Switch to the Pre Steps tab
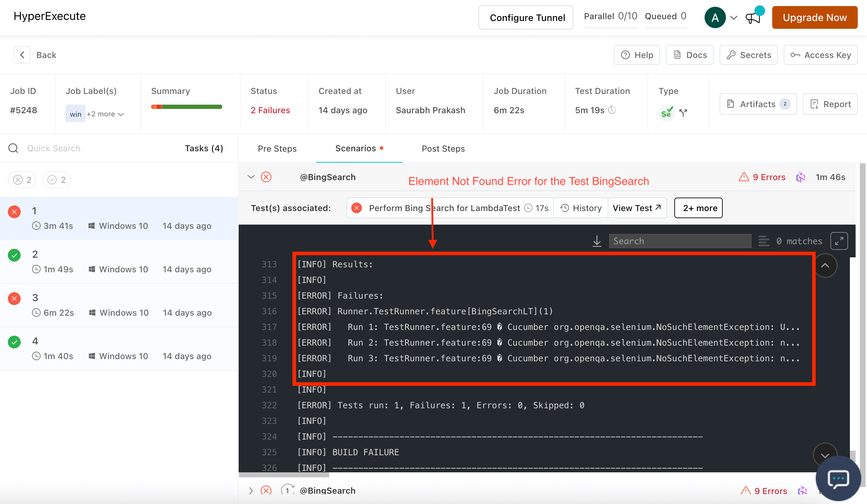The width and height of the screenshot is (867, 504). 277,148
